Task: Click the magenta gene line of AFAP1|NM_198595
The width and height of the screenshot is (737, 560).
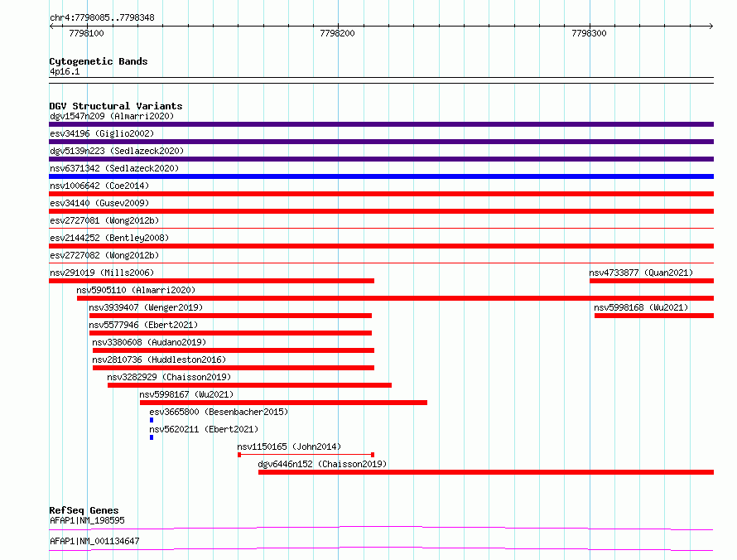Action: [x=381, y=528]
